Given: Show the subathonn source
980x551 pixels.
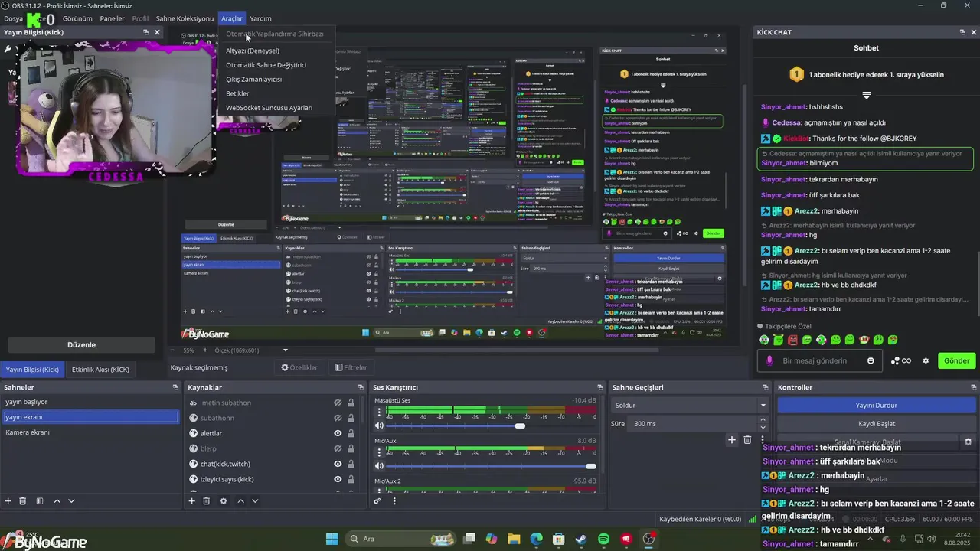Looking at the screenshot, I should coord(338,418).
